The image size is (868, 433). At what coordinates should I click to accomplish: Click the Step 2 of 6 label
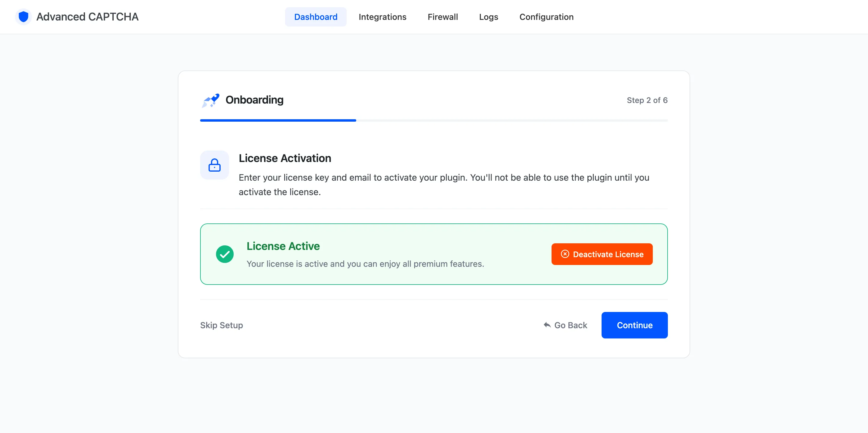pyautogui.click(x=647, y=100)
